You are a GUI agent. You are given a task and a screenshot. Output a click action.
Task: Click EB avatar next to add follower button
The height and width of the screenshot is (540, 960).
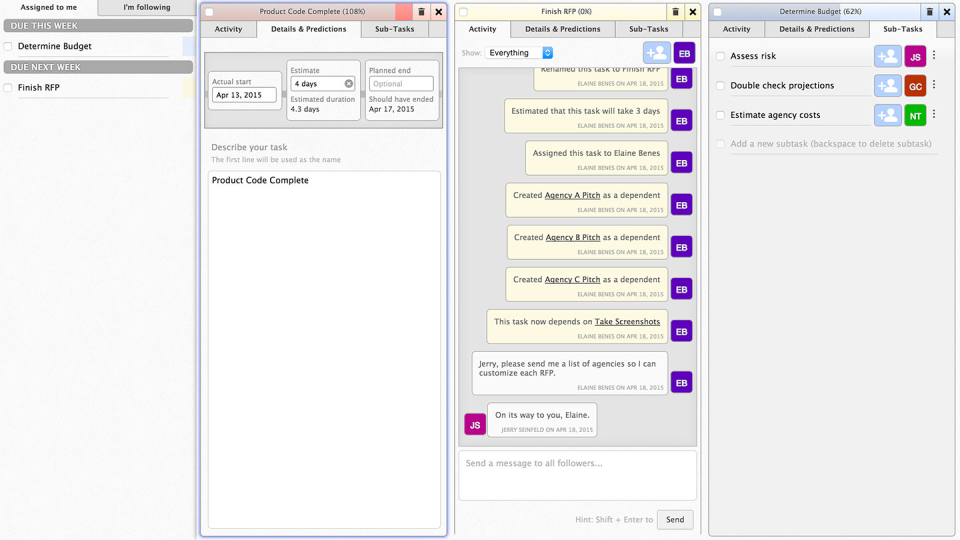pos(684,53)
